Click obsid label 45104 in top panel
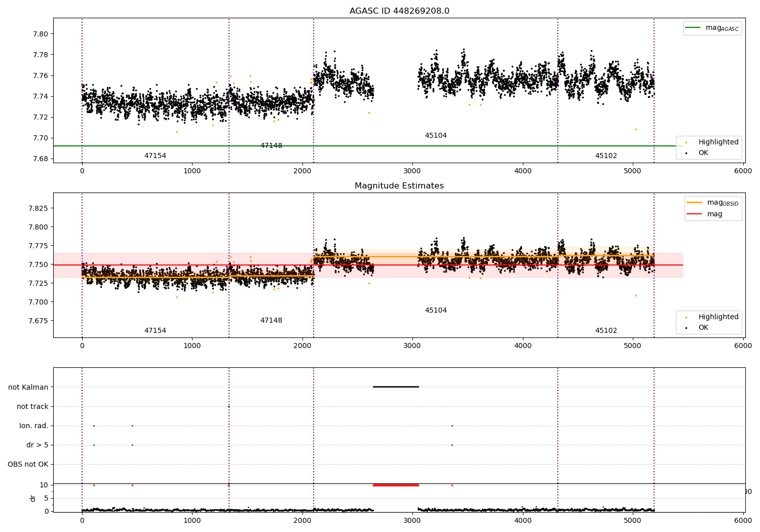 (436, 135)
